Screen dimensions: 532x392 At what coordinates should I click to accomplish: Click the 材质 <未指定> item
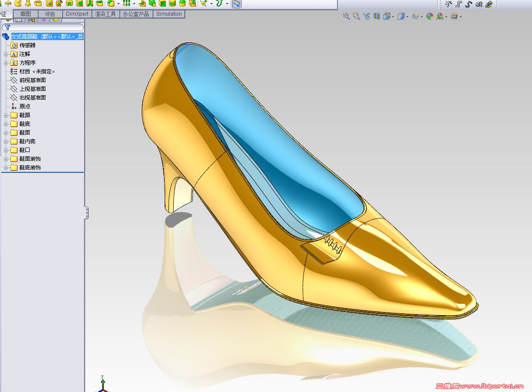tap(37, 72)
